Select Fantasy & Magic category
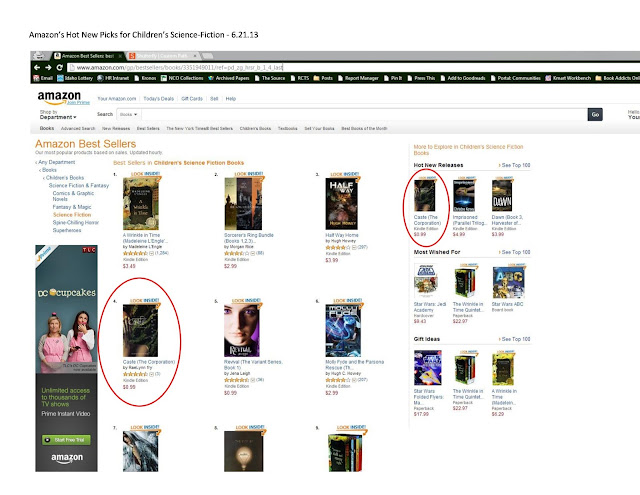This screenshot has height=495, width=640. [x=72, y=207]
